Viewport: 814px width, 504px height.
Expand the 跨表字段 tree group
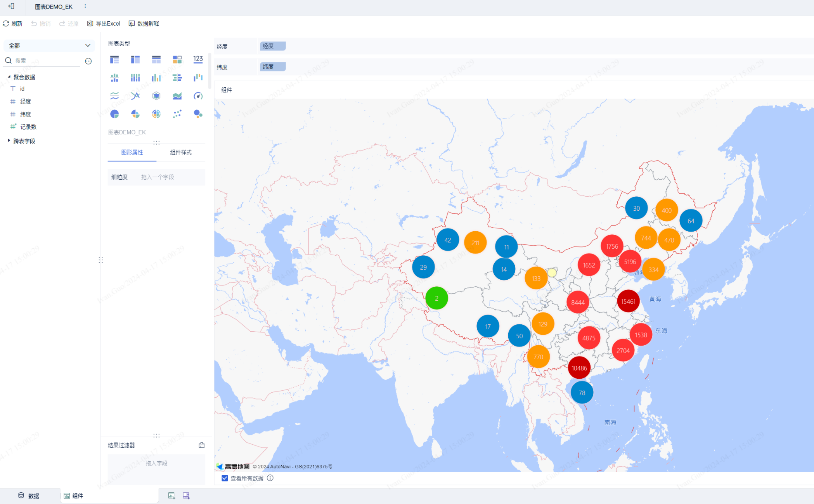click(9, 141)
